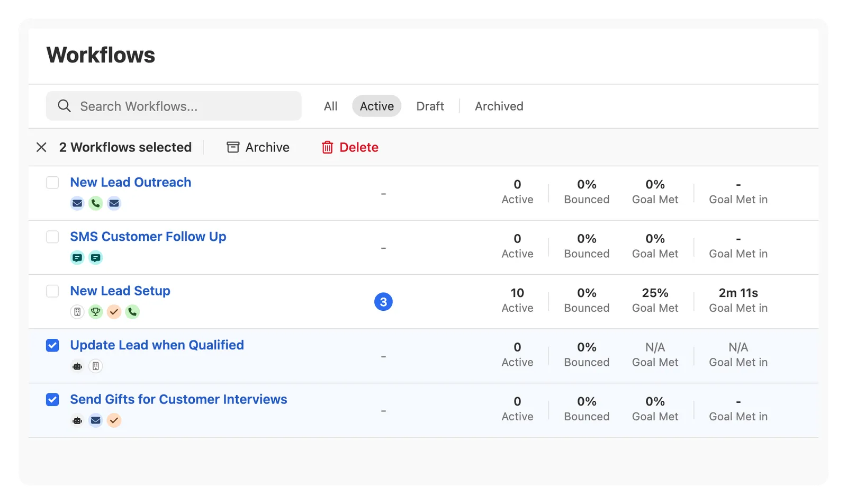This screenshot has width=847, height=504.
Task: Click second SMS icon under SMS Customer Follow Up
Action: click(95, 258)
